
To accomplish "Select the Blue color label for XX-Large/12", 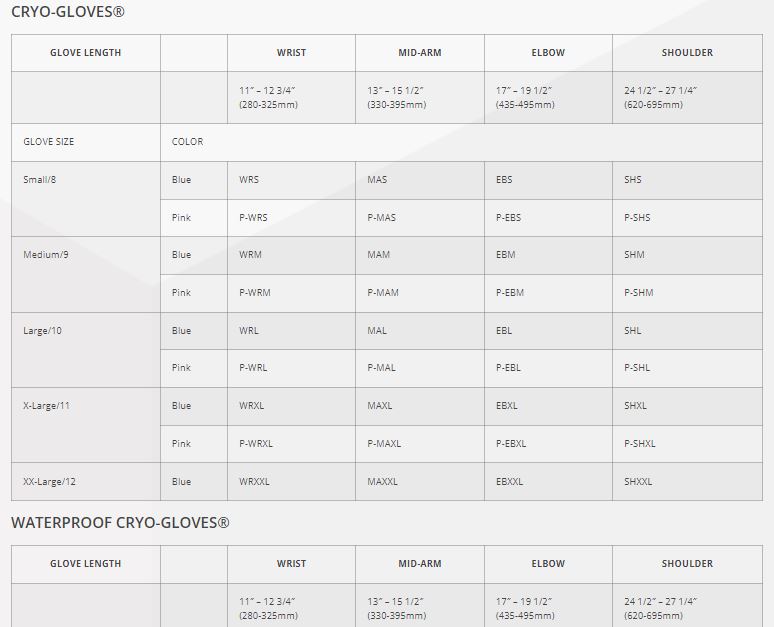I will (x=181, y=482).
